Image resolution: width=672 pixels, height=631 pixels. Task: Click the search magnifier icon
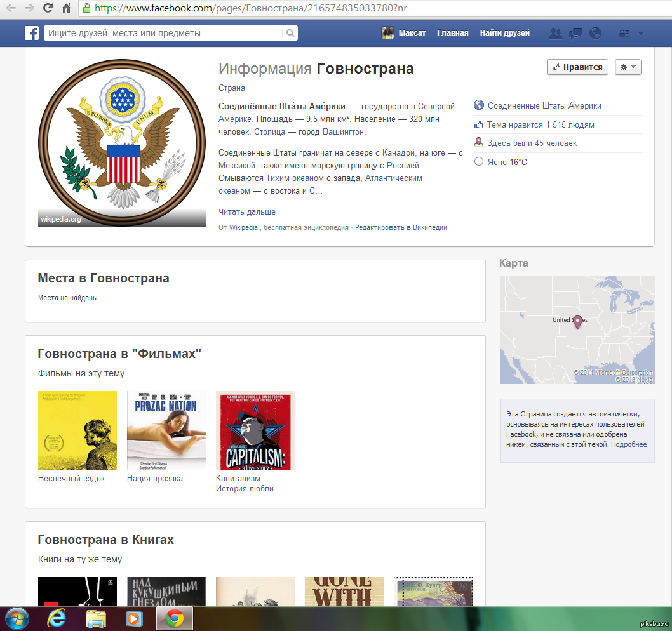pos(290,33)
